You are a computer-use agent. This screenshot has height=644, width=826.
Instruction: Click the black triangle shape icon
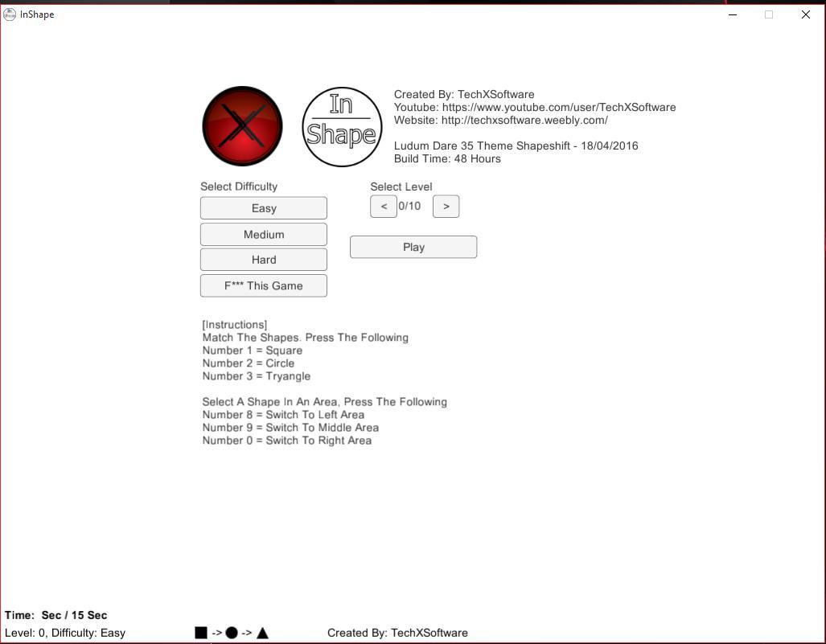[x=262, y=633]
